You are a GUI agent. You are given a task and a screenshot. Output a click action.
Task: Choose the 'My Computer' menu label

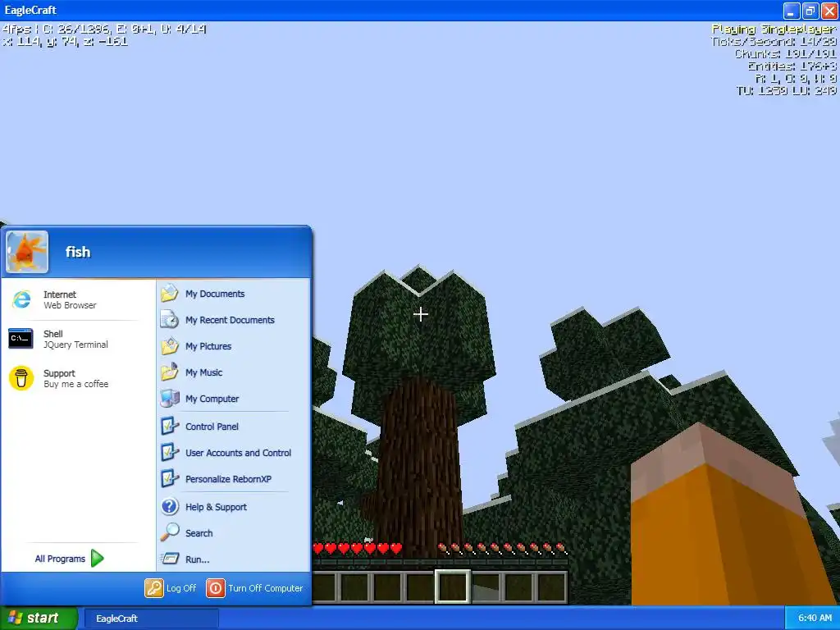click(x=212, y=399)
